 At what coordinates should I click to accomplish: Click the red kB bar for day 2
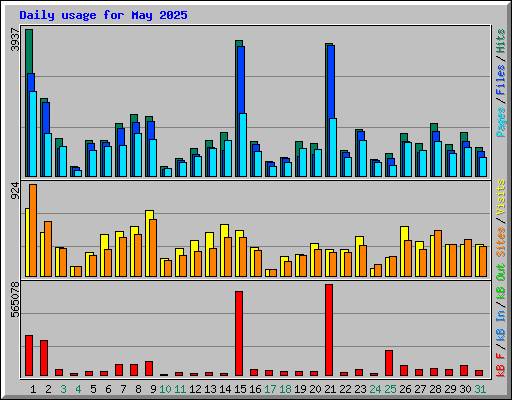click(44, 358)
